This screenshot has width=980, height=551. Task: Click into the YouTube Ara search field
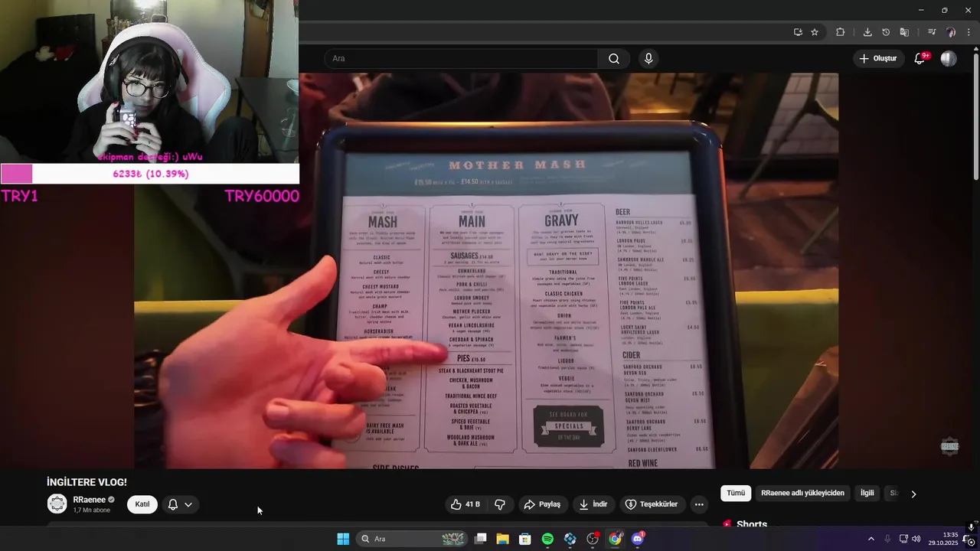click(x=461, y=59)
